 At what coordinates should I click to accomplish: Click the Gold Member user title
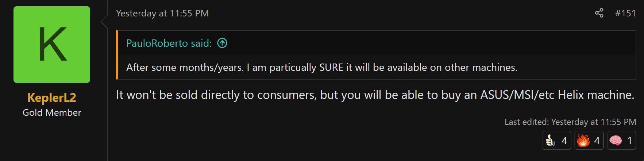click(x=52, y=112)
